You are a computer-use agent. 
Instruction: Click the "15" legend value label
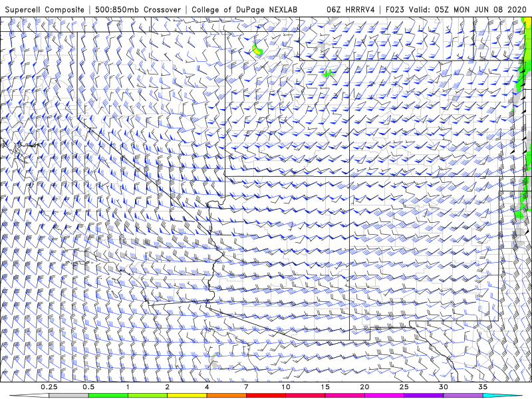(325, 387)
